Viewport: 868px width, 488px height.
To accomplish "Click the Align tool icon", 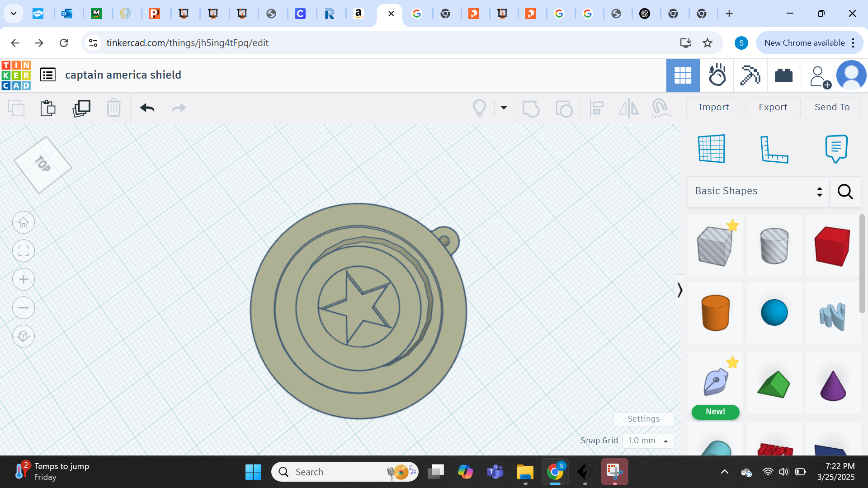I will [597, 108].
